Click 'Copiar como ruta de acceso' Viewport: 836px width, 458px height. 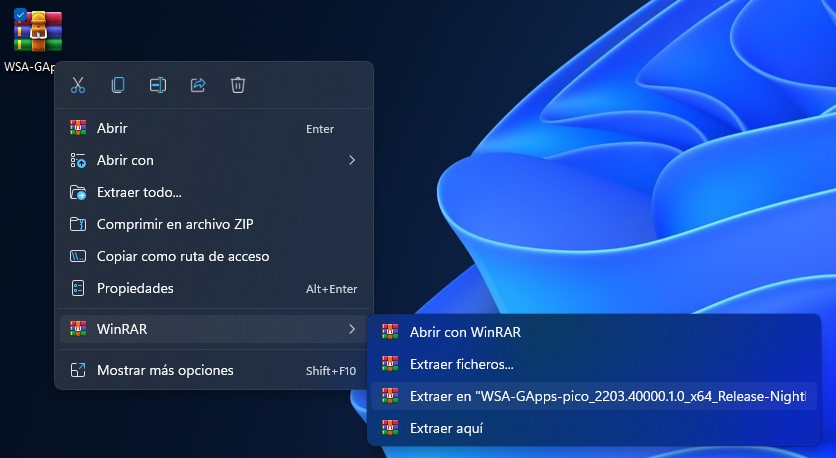pyautogui.click(x=183, y=256)
